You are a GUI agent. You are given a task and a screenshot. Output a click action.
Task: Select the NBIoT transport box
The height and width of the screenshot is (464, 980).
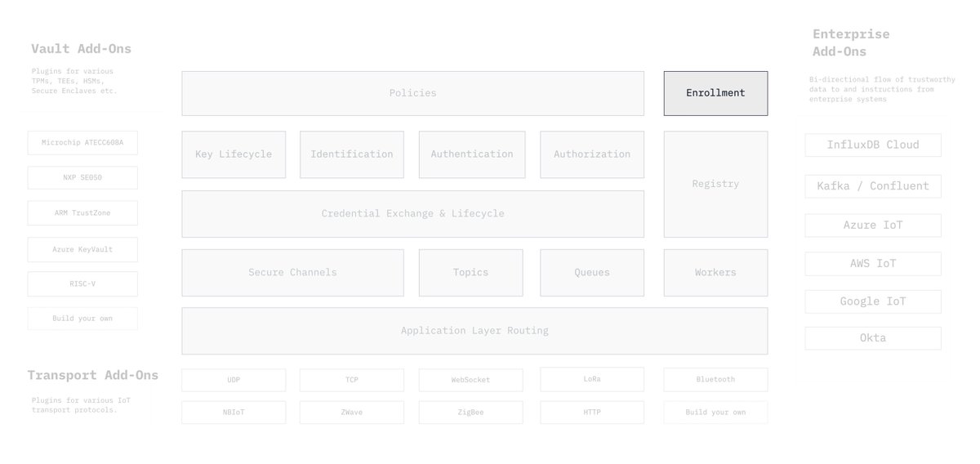[x=234, y=413]
